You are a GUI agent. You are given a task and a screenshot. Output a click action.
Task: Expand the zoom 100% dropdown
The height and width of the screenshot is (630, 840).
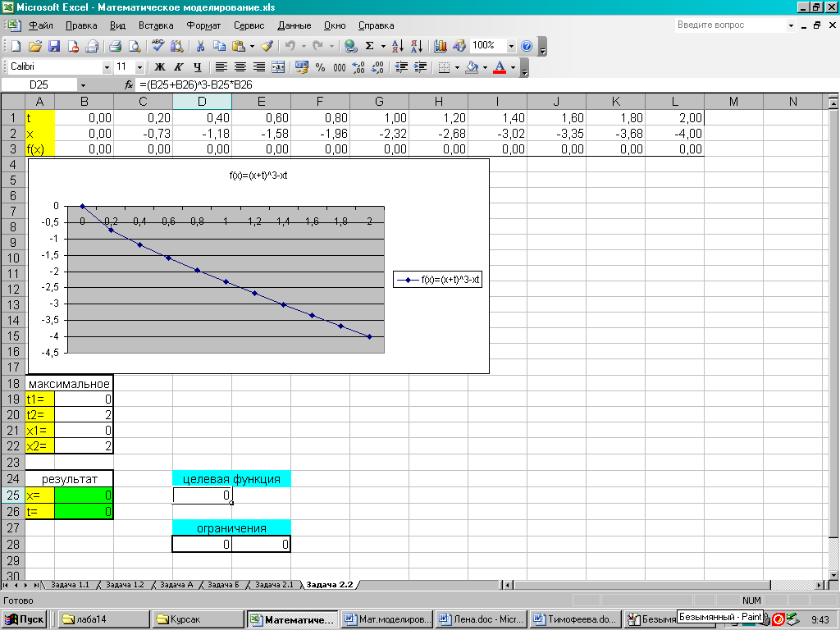pyautogui.click(x=512, y=46)
